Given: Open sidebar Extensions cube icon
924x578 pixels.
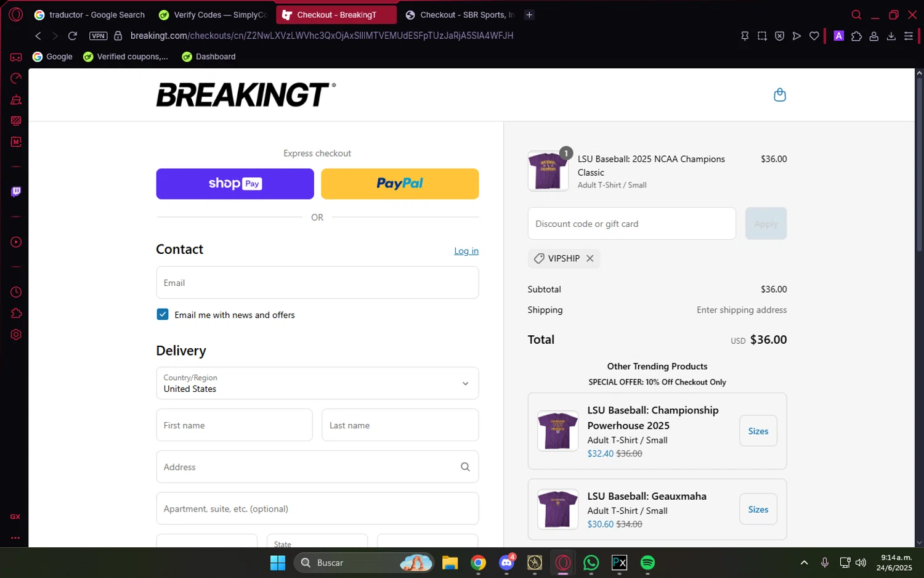Looking at the screenshot, I should 16,314.
